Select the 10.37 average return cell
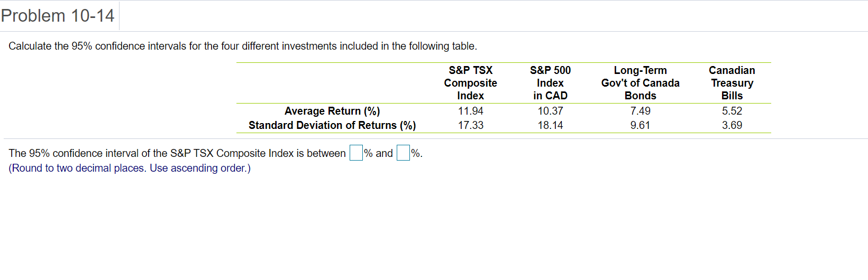 click(550, 111)
